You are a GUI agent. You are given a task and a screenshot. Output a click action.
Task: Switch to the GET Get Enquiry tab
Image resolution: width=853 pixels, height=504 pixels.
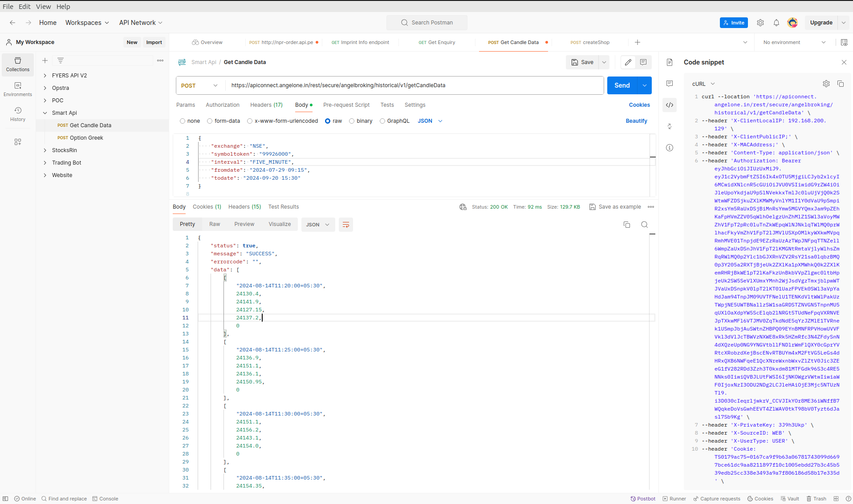point(437,42)
